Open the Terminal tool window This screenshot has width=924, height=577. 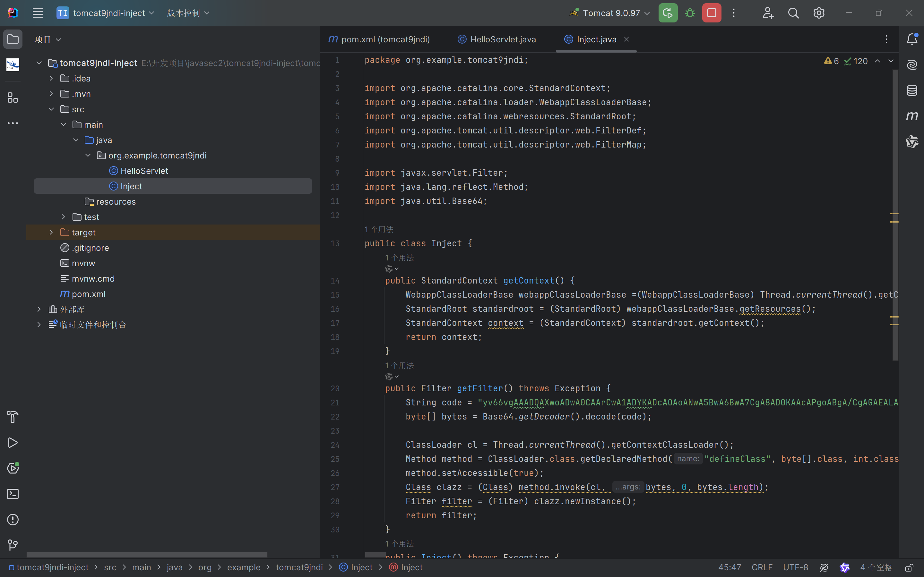13,494
